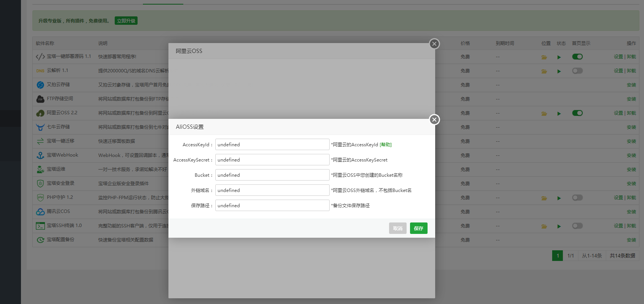This screenshot has height=304, width=644.
Task: Click the 到期时间 column header
Action: [x=505, y=43]
